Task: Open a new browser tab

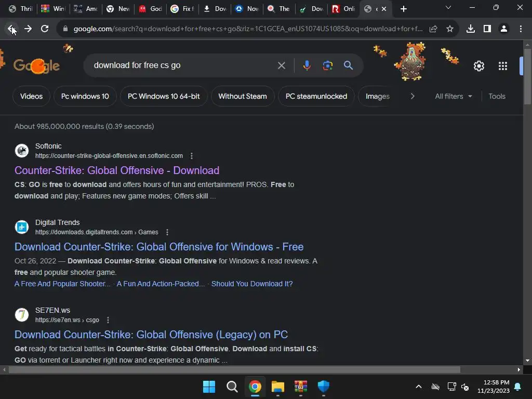Action: pos(403,9)
